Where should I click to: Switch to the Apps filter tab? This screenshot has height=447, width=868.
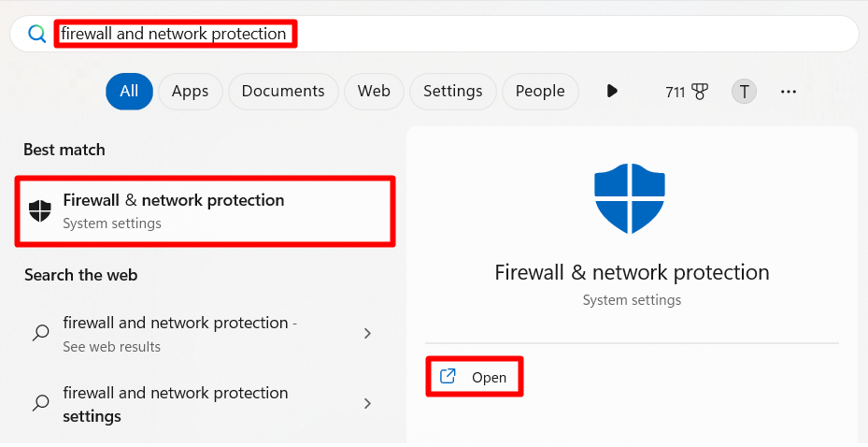(190, 92)
